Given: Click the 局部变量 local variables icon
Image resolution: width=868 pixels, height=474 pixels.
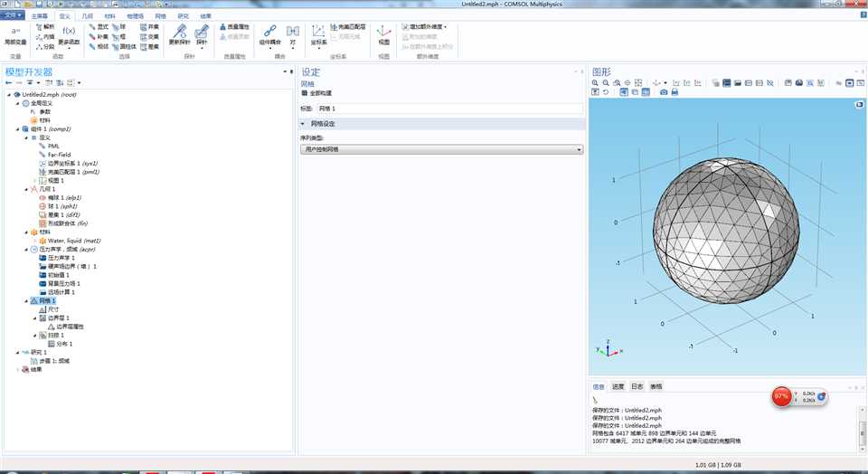Looking at the screenshot, I should (15, 35).
